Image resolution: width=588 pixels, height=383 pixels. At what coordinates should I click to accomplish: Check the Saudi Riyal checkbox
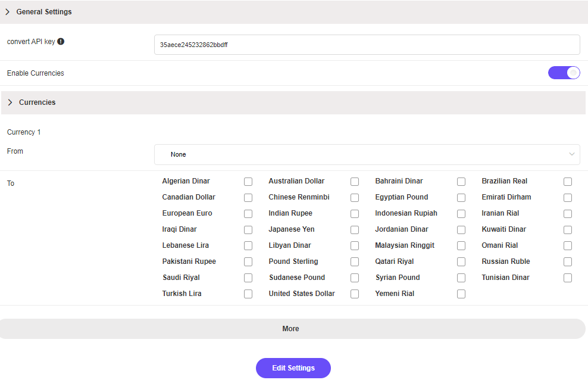click(x=248, y=278)
